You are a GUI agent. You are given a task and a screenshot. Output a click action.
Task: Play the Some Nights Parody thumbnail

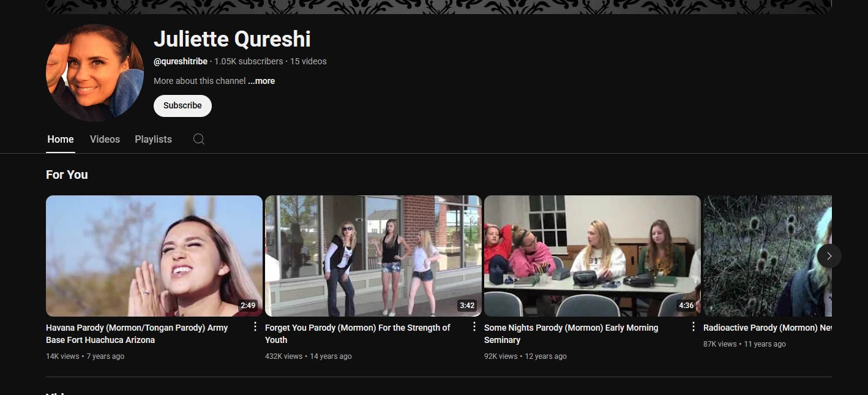(593, 256)
